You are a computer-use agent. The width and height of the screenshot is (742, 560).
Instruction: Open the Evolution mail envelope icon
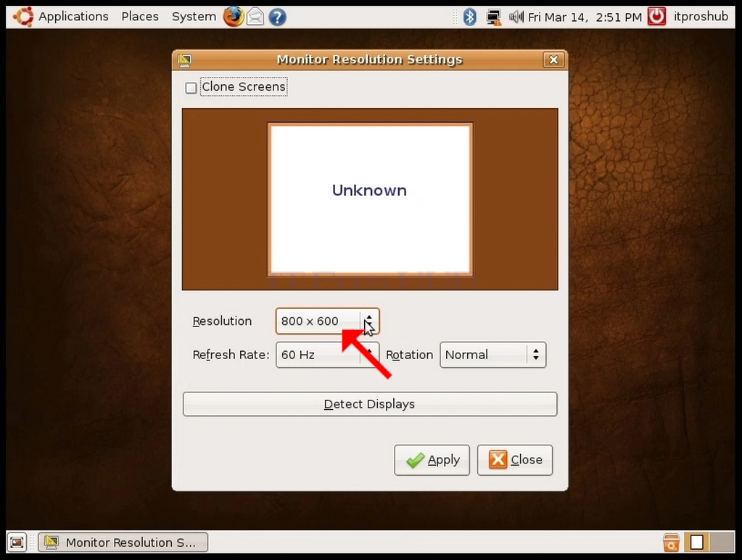255,17
